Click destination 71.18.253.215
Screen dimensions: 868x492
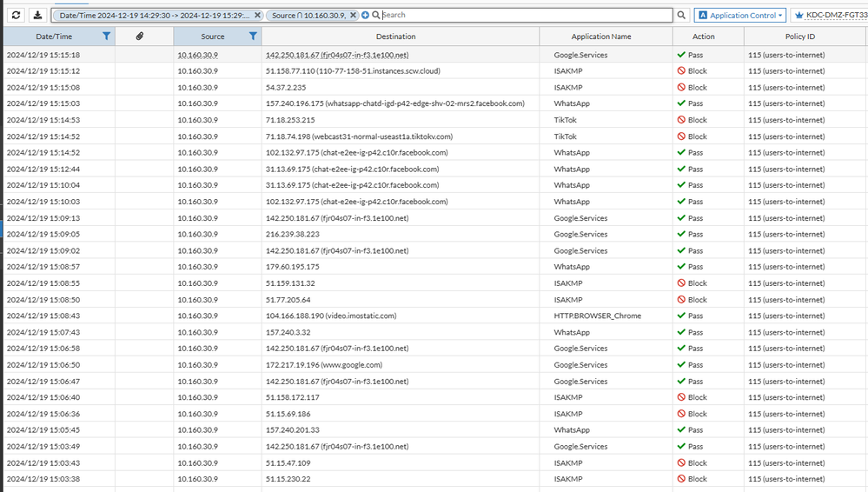coord(290,120)
